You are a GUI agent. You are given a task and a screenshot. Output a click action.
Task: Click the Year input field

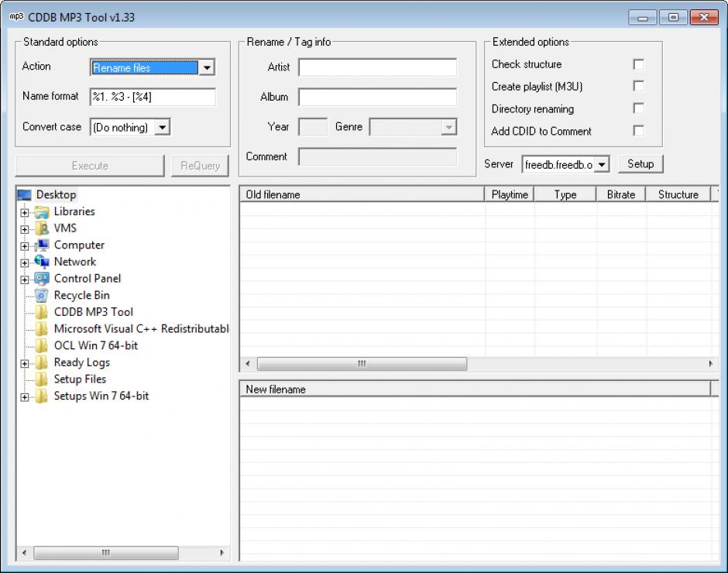(x=313, y=127)
